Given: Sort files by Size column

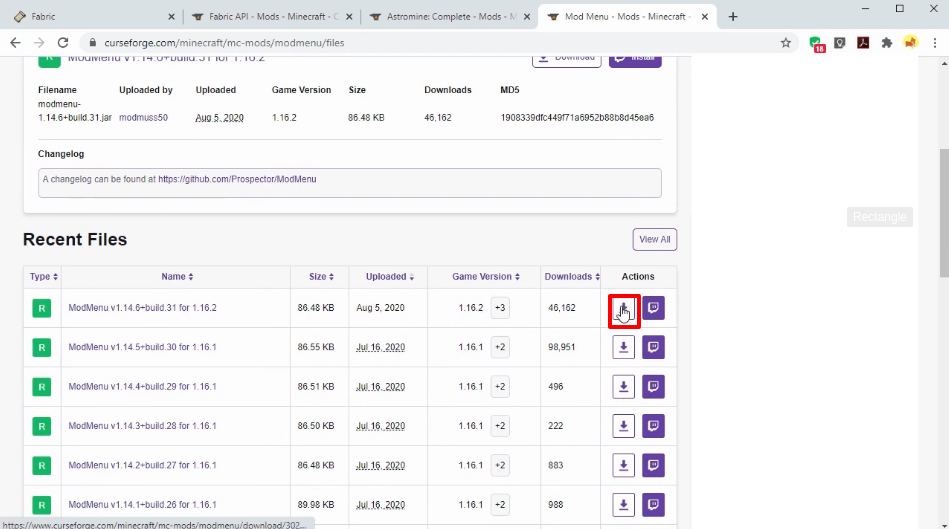Looking at the screenshot, I should (321, 277).
